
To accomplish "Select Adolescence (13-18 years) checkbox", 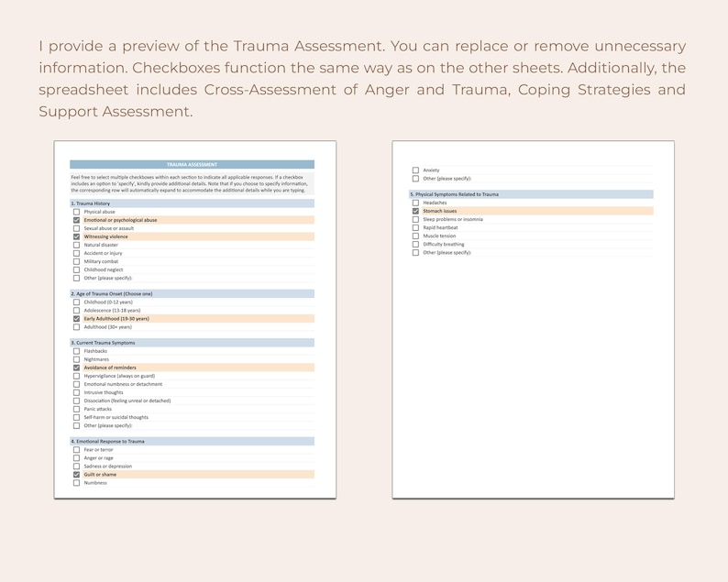I will (77, 311).
